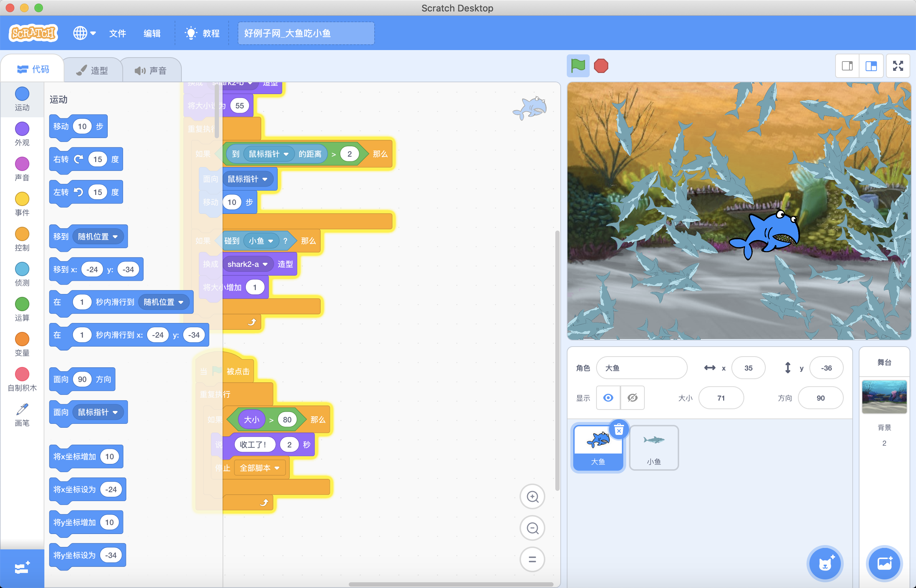The width and height of the screenshot is (916, 588).
Task: Open 鼠标指针 dropdown in script 面向 block
Action: [248, 179]
